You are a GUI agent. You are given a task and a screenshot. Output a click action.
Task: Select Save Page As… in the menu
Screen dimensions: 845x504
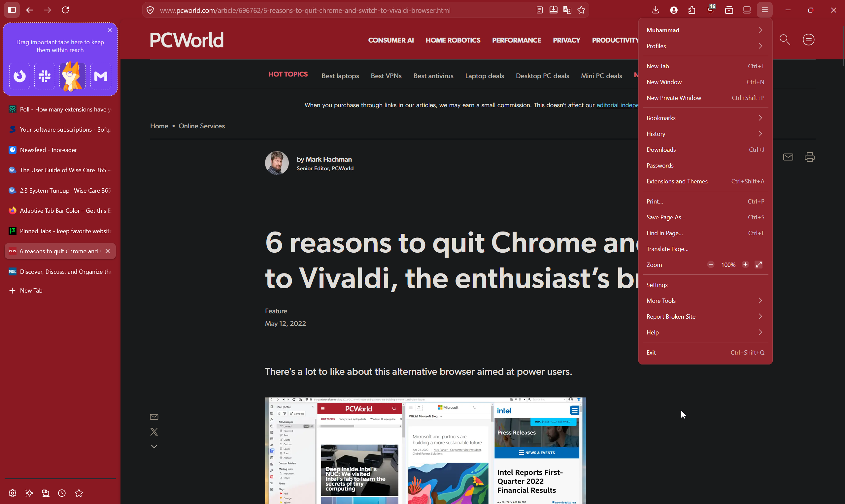705,217
